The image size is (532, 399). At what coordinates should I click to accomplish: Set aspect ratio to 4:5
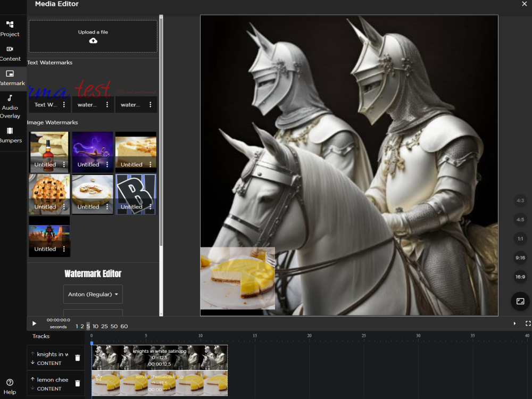(520, 220)
